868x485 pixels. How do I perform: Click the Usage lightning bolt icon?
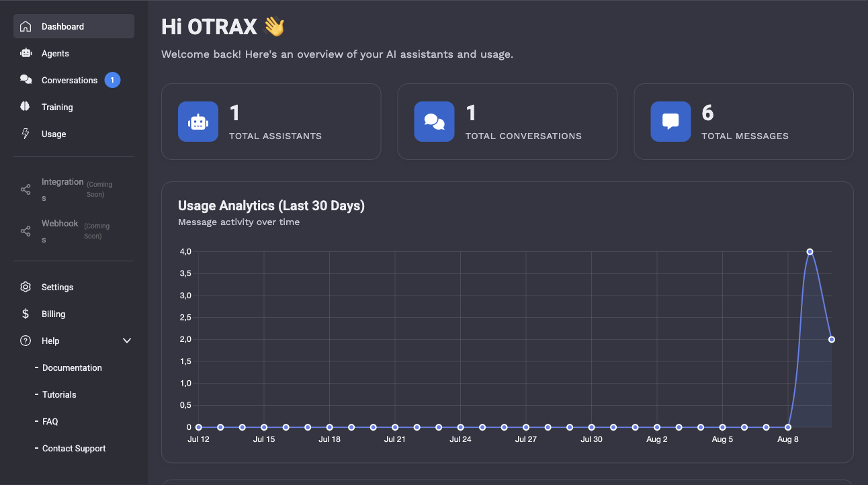click(x=26, y=134)
